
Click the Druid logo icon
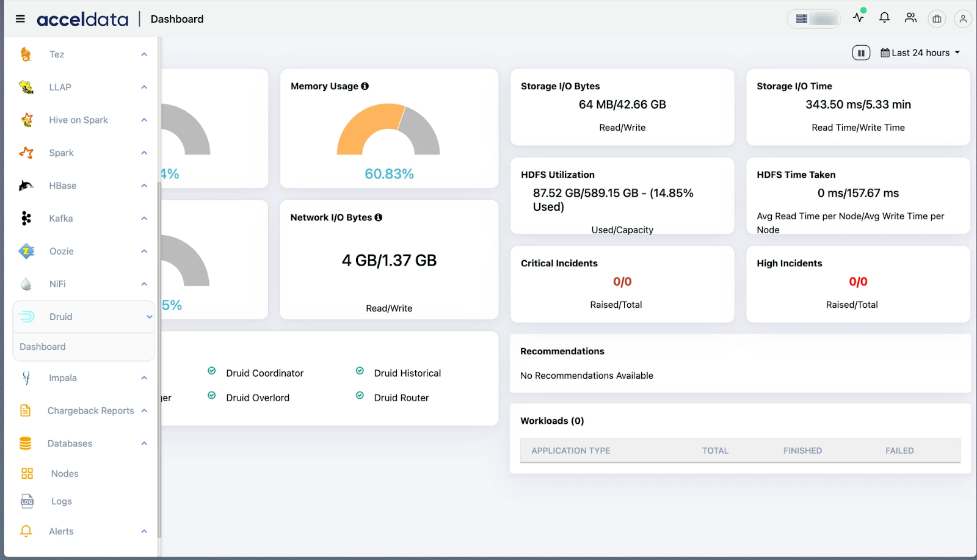pos(27,316)
